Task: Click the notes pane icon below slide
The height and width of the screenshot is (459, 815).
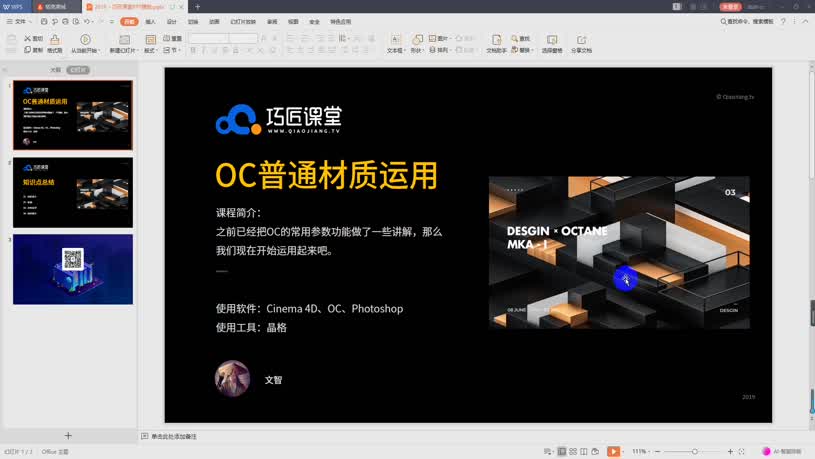Action: (144, 436)
